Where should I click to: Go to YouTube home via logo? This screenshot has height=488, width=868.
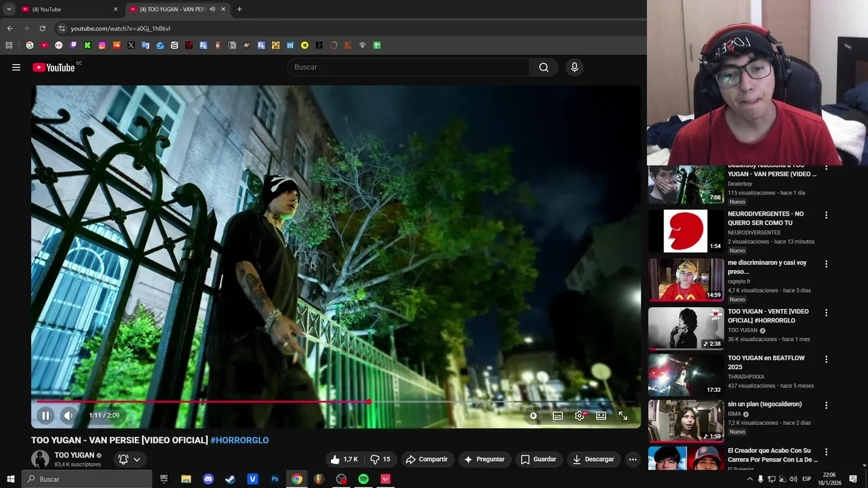[54, 67]
